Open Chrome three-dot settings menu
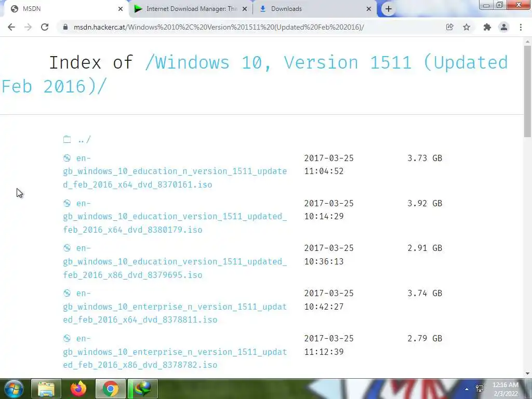Screen dimensions: 532x399 coord(521,27)
